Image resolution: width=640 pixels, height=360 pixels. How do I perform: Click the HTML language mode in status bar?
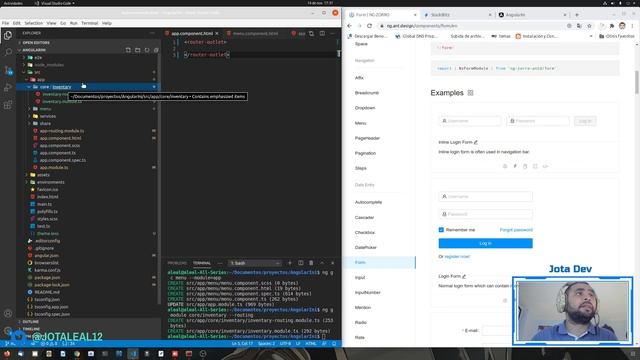311,344
